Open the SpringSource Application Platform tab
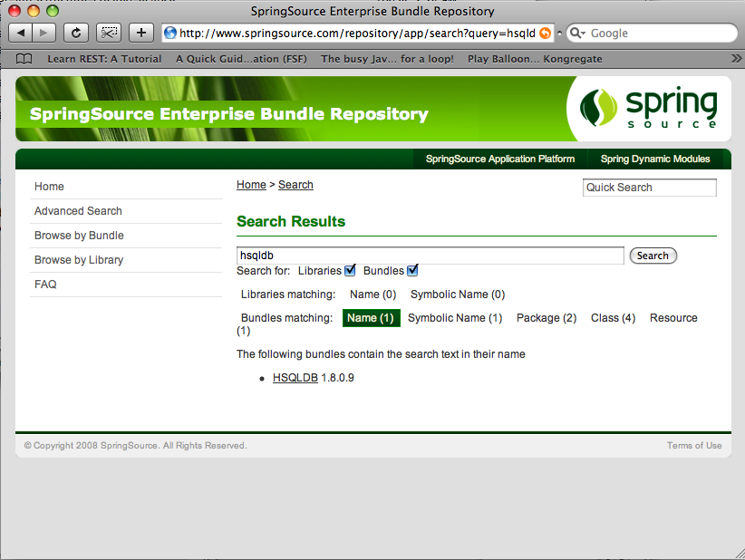This screenshot has height=560, width=745. pyautogui.click(x=499, y=159)
